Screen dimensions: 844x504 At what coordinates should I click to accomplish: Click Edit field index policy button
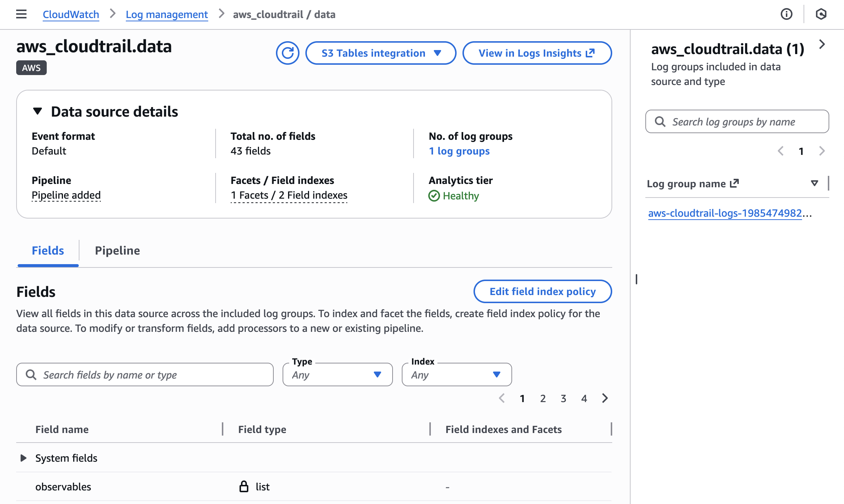[x=542, y=291]
